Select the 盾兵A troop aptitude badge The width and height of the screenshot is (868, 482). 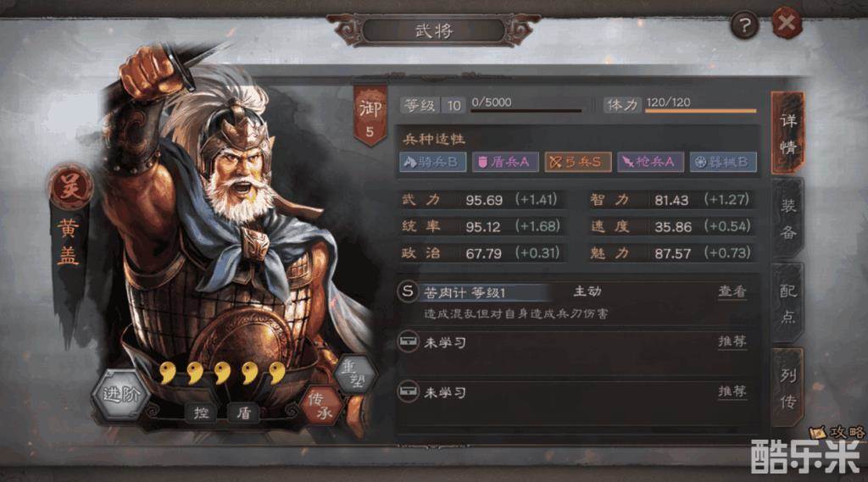[505, 162]
